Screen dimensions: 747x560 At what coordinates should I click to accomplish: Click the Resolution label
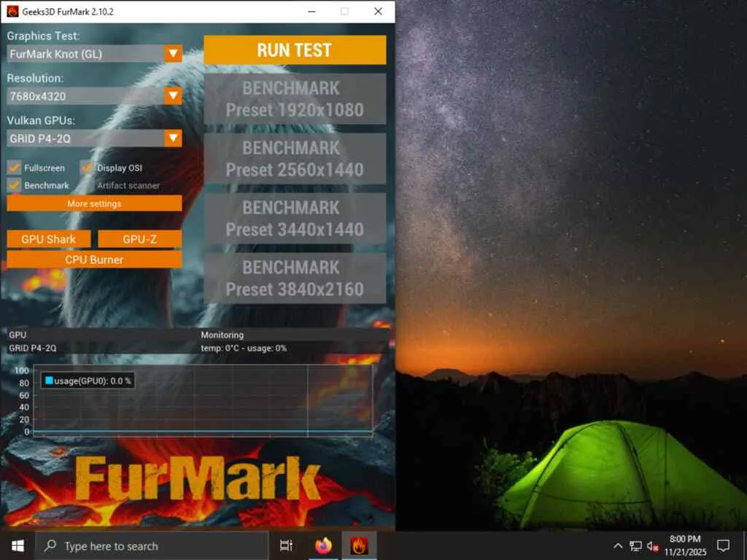[x=35, y=78]
